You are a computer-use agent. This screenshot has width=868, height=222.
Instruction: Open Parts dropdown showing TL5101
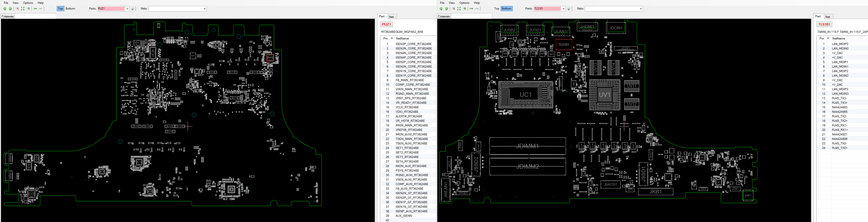(563, 9)
